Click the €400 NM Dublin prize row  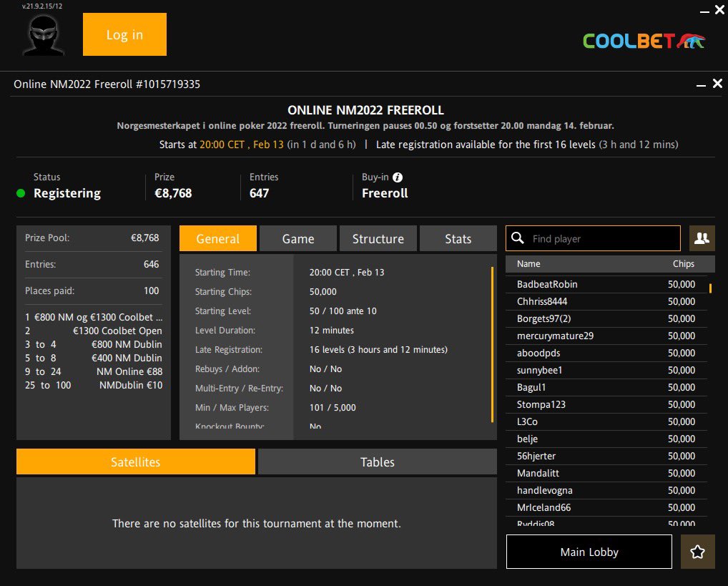(94, 358)
